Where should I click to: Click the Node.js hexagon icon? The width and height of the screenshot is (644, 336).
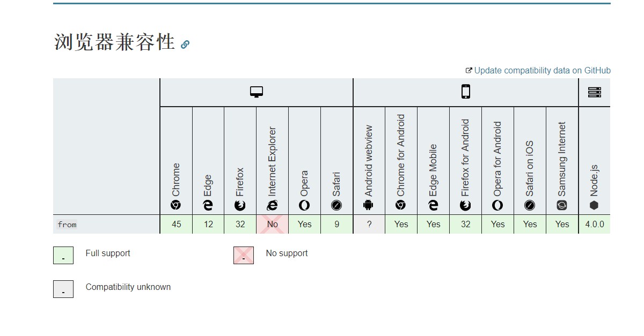[594, 205]
